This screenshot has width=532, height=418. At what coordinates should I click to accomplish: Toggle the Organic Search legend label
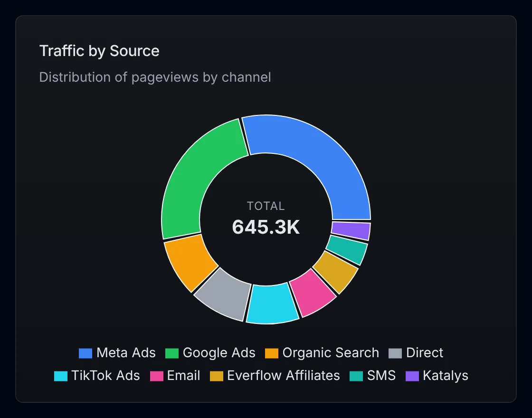coord(331,353)
